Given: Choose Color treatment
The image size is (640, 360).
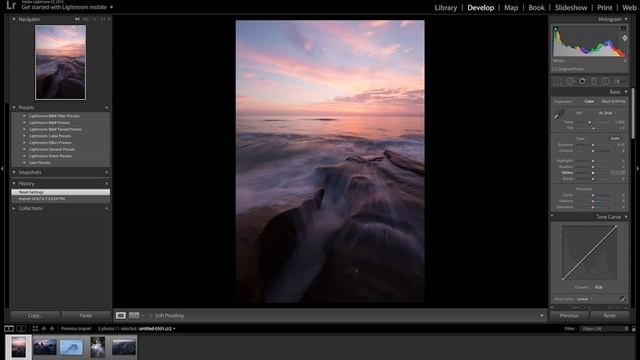Looking at the screenshot, I should tap(589, 101).
